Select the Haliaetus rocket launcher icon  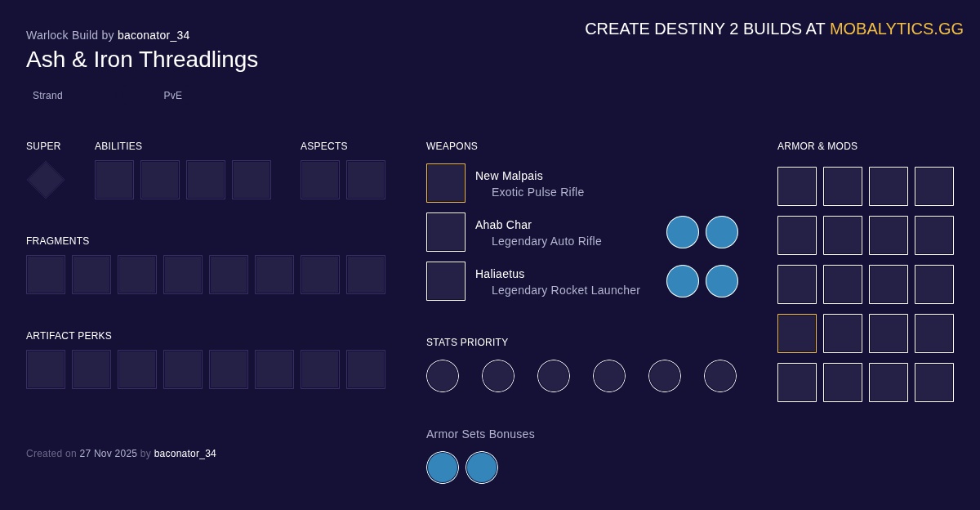pyautogui.click(x=446, y=281)
